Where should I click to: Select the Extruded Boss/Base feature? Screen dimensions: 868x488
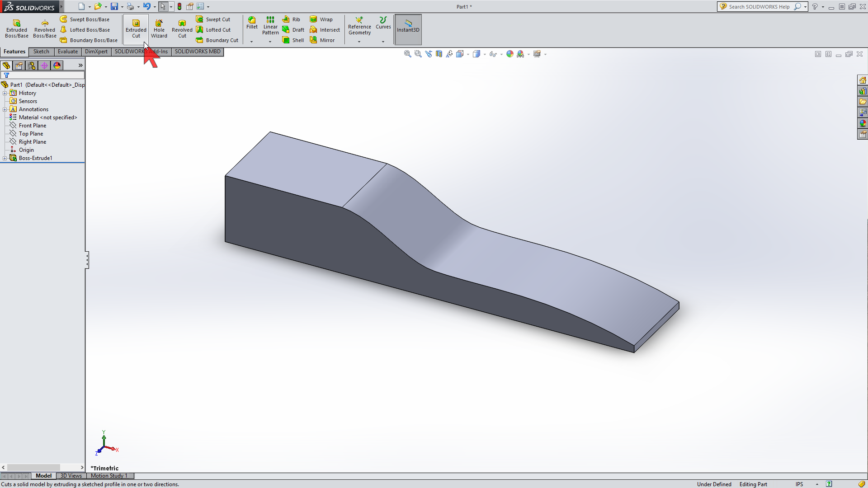point(17,28)
